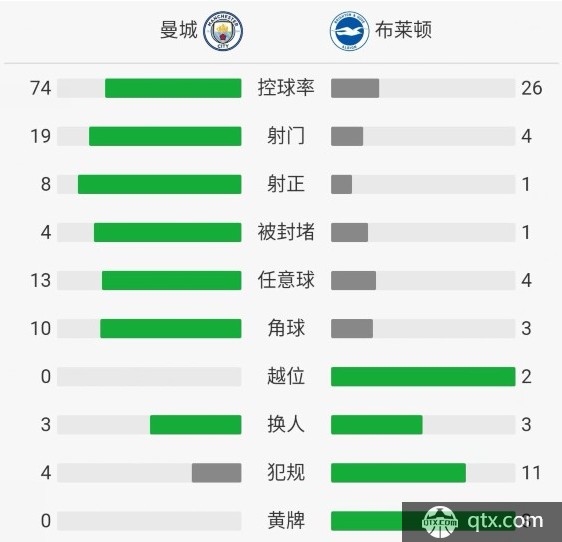Click Manchester City's green possession bar
This screenshot has height=542, width=562.
(x=173, y=88)
